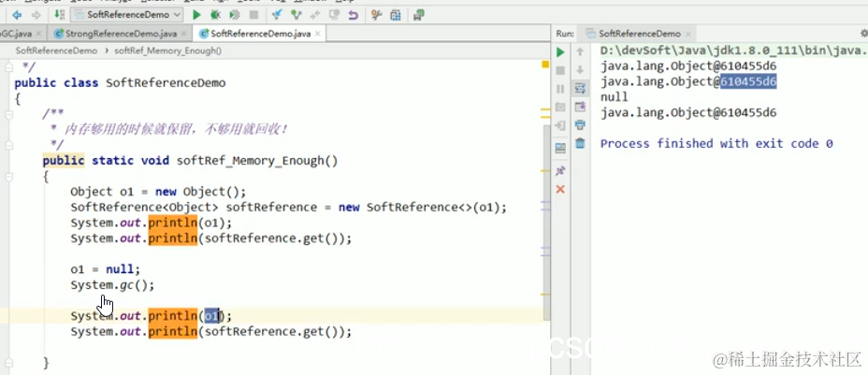Click the Stop square in the Run panel

(560, 70)
